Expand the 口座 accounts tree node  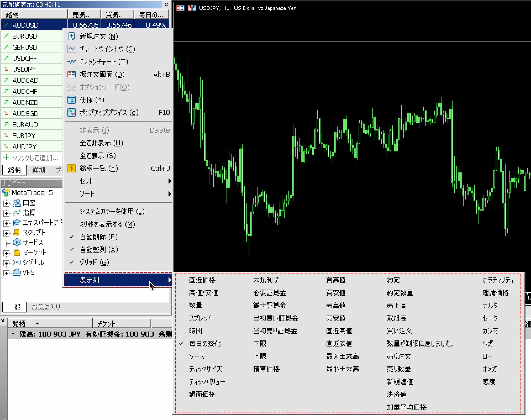pyautogui.click(x=6, y=204)
